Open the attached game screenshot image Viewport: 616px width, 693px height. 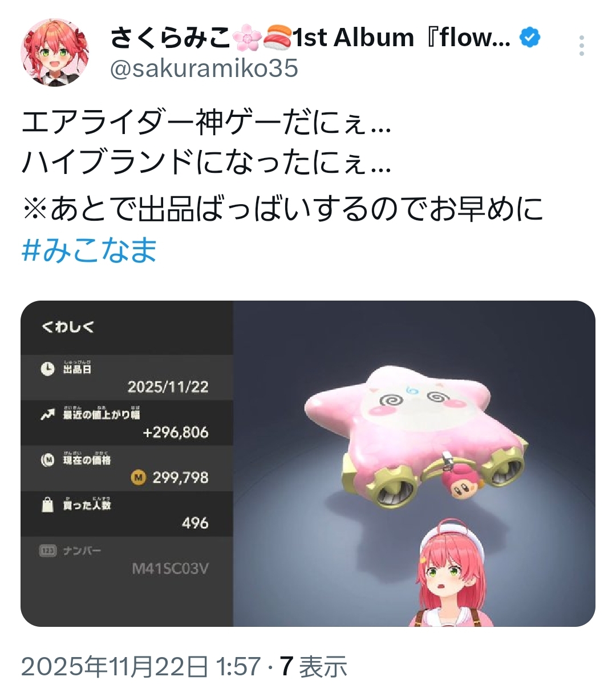click(x=308, y=464)
